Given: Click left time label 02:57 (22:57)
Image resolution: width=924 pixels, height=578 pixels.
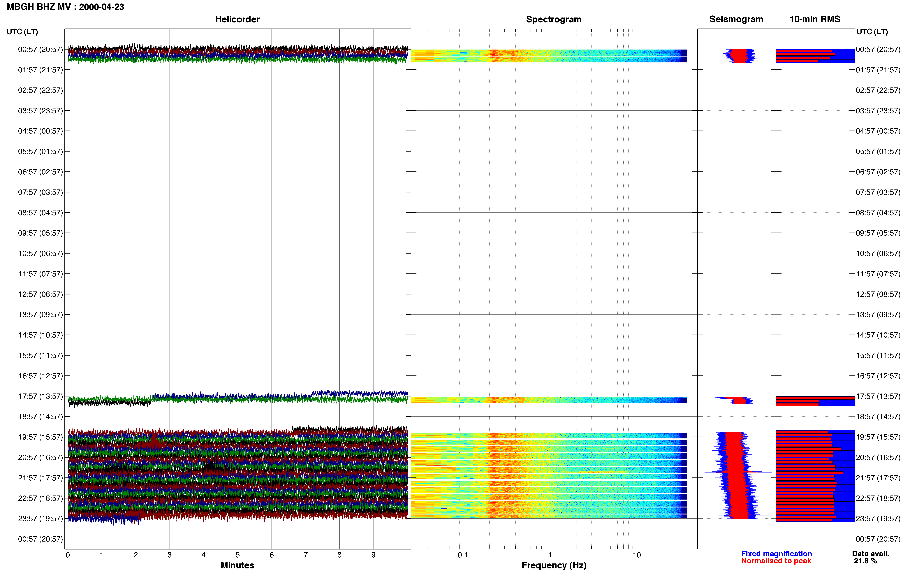Looking at the screenshot, I should tap(41, 90).
